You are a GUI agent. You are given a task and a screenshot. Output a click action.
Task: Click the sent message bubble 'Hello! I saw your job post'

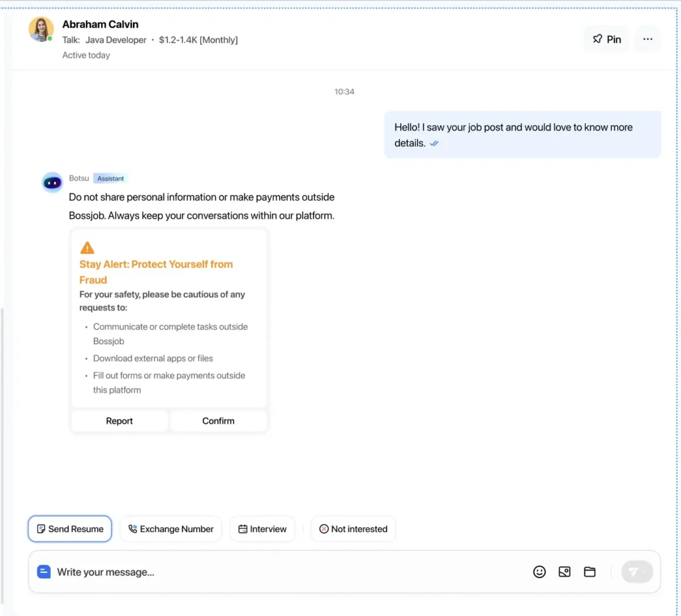(x=523, y=135)
